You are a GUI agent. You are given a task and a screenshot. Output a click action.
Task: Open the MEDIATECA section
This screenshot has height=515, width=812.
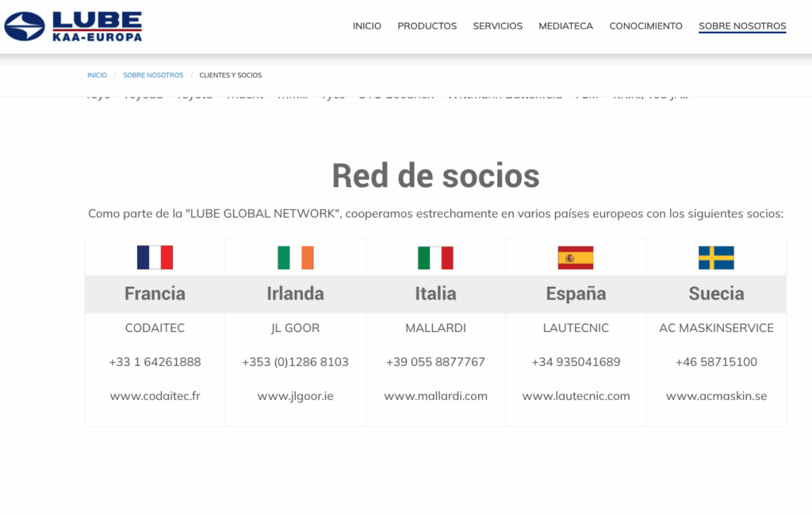coord(565,26)
